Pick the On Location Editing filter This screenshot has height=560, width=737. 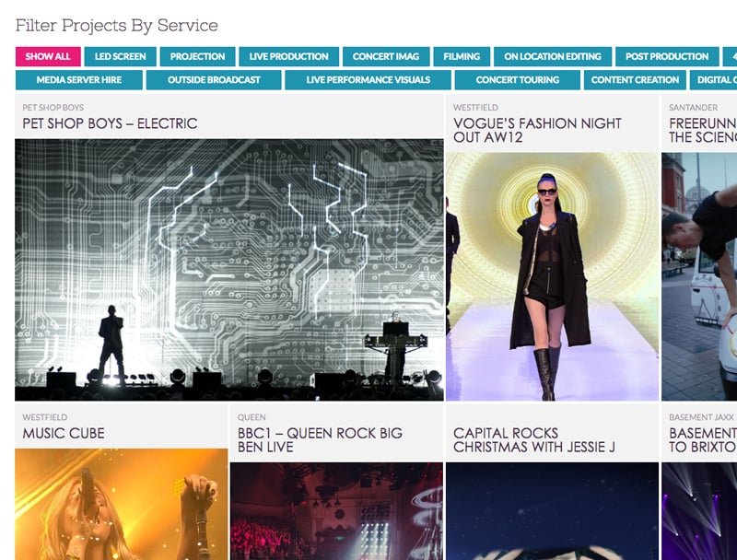coord(552,57)
